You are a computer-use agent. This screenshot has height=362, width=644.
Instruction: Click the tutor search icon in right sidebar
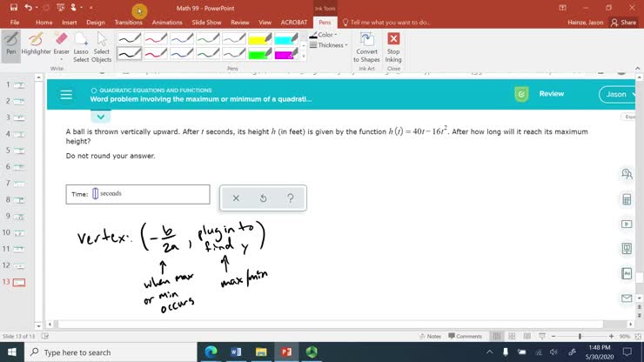tap(627, 174)
